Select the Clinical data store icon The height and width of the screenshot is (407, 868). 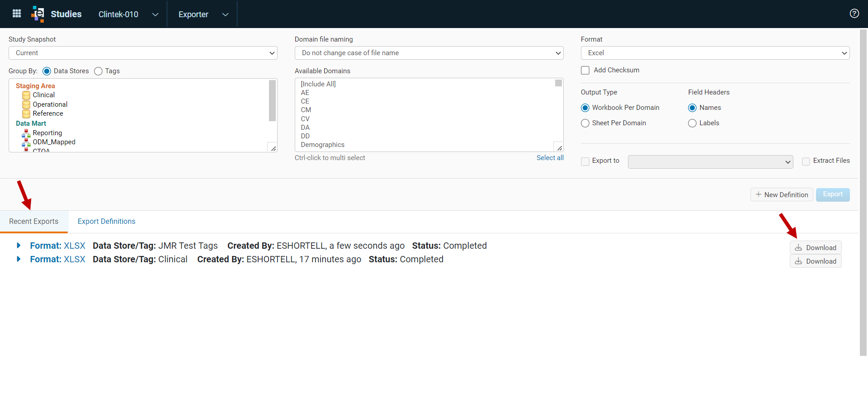point(26,95)
